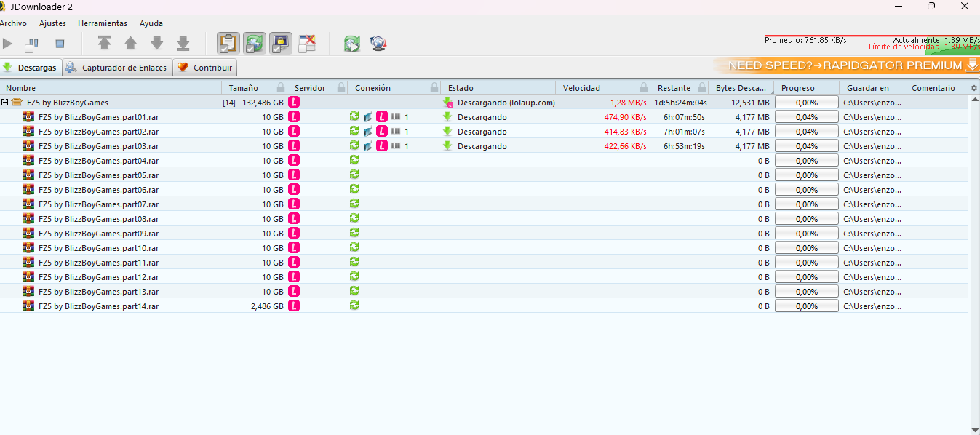The width and height of the screenshot is (980, 435).
Task: Switch to Capturador de Enlaces tab
Action: pos(117,68)
